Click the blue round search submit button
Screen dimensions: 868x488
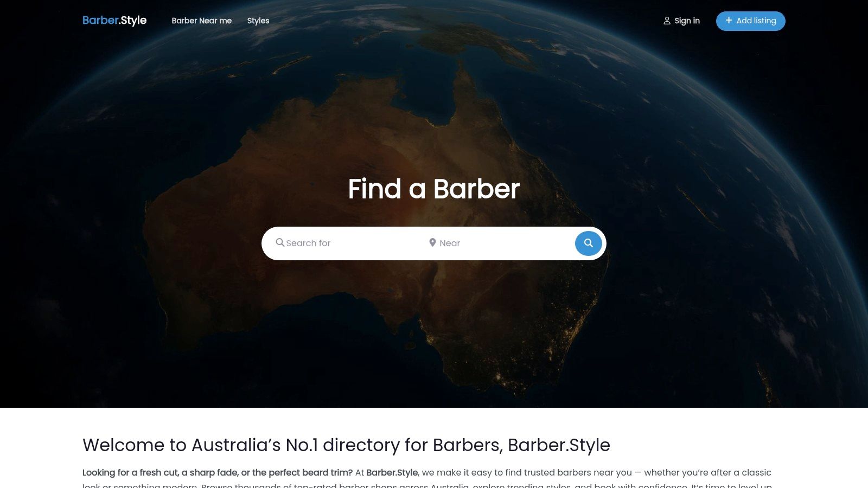[589, 243]
